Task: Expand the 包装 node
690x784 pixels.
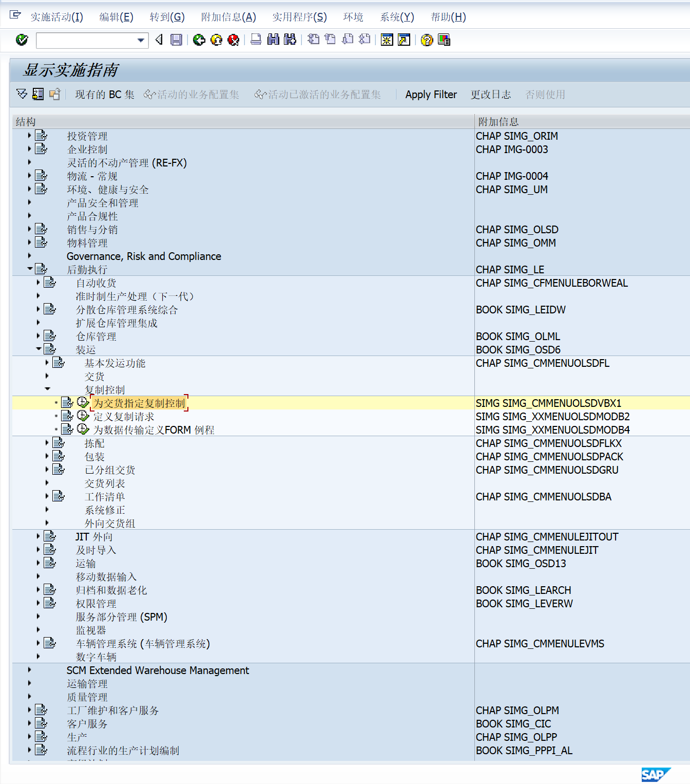Action: (47, 456)
